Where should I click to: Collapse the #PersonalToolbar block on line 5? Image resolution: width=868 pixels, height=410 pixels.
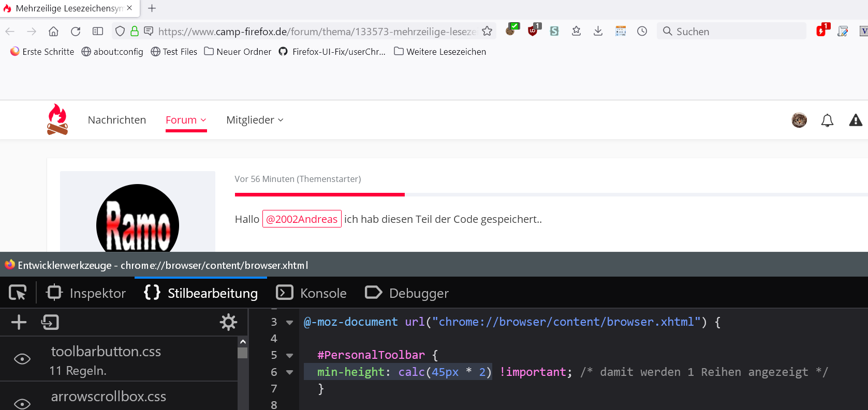(x=290, y=355)
